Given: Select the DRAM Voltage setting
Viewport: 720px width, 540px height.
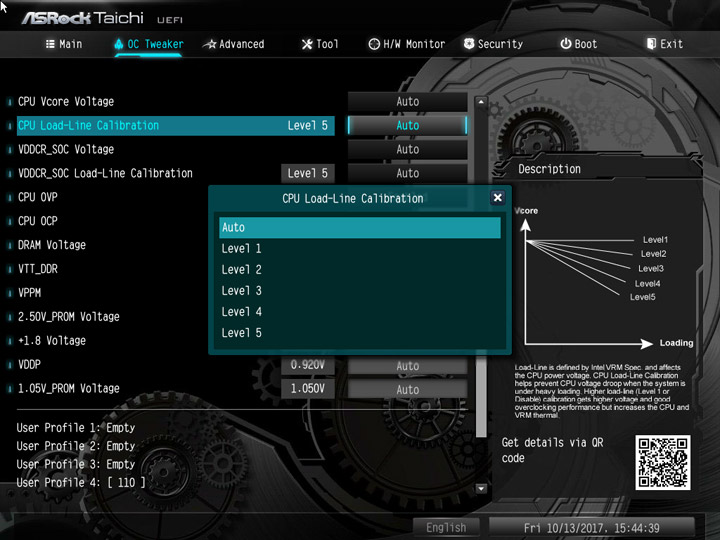Looking at the screenshot, I should 52,245.
